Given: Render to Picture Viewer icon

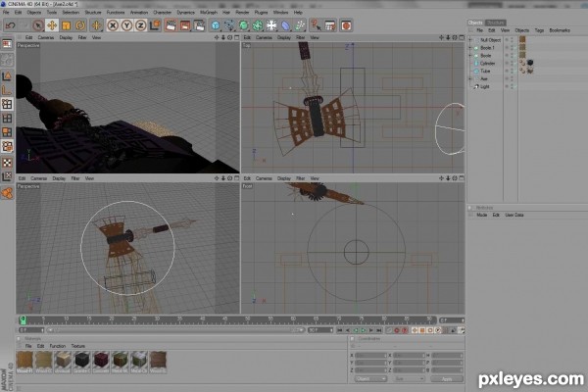Looking at the screenshot, I should 185,25.
